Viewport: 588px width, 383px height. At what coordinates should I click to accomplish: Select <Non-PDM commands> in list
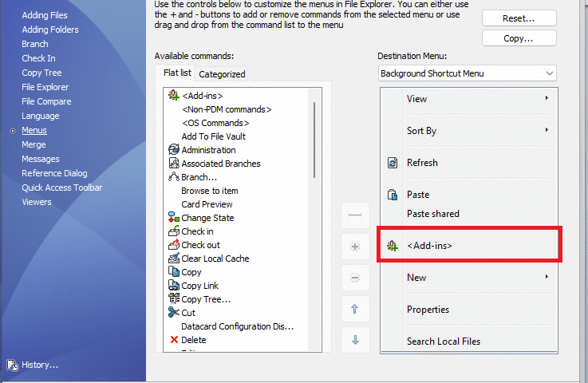click(227, 109)
